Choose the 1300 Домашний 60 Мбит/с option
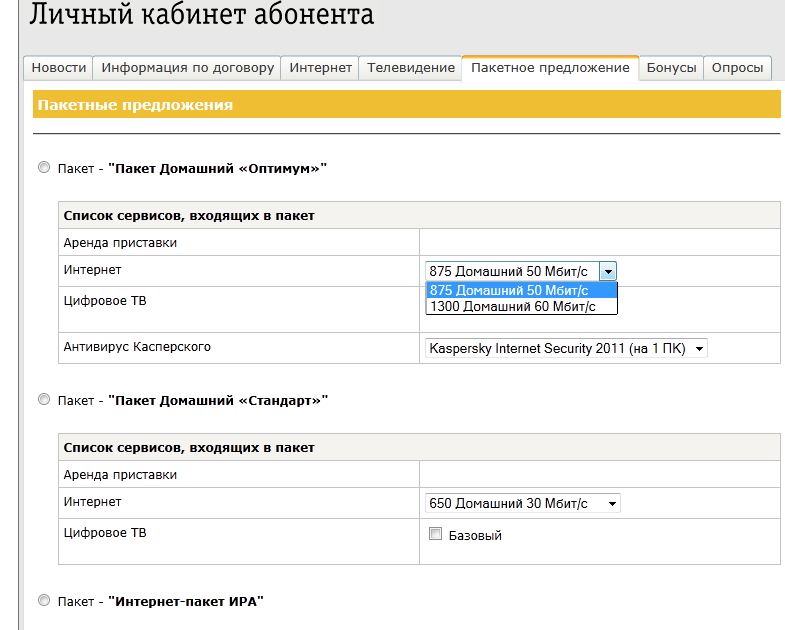 pos(512,306)
